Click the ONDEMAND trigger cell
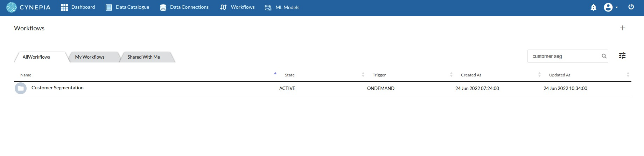The width and height of the screenshot is (644, 156). (x=380, y=89)
